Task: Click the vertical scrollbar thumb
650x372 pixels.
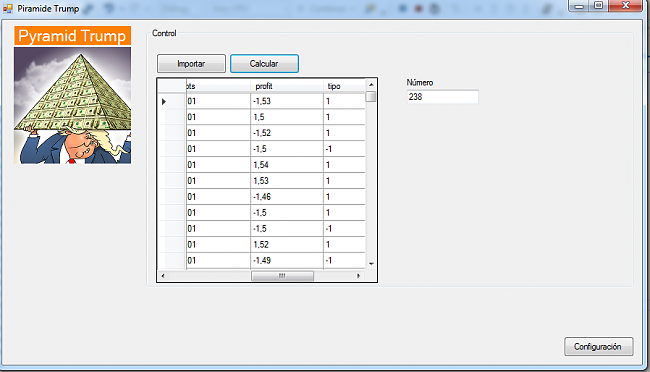Action: point(371,97)
